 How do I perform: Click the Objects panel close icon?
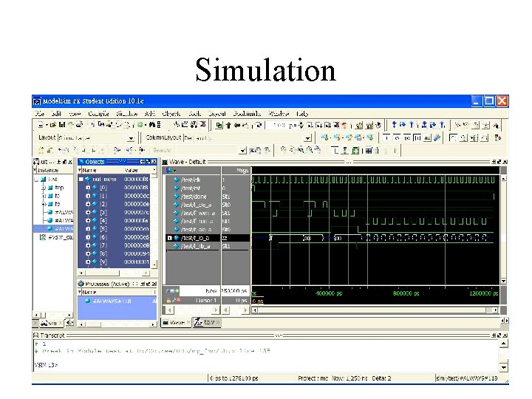coord(154,162)
